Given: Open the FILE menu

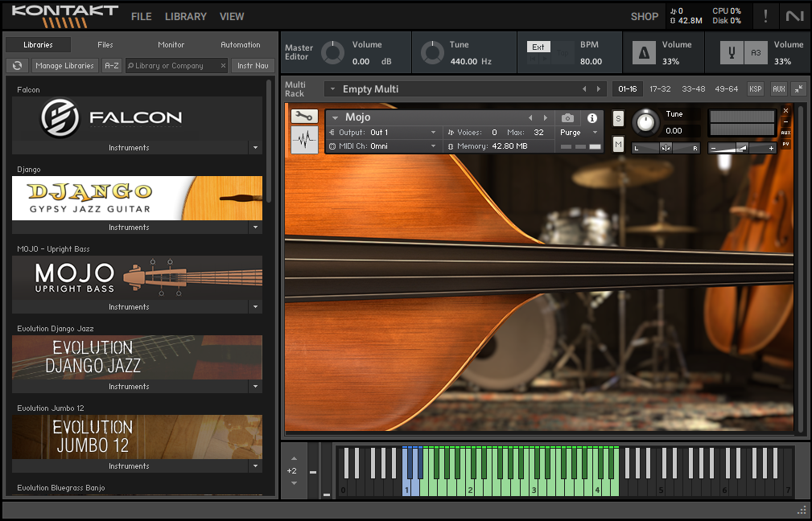Looking at the screenshot, I should coord(142,17).
